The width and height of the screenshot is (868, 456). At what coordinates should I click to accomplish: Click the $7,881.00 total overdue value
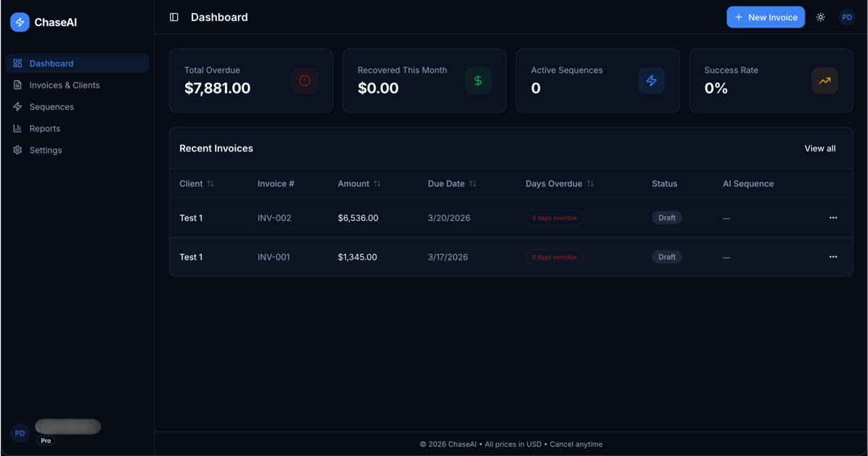(x=217, y=88)
